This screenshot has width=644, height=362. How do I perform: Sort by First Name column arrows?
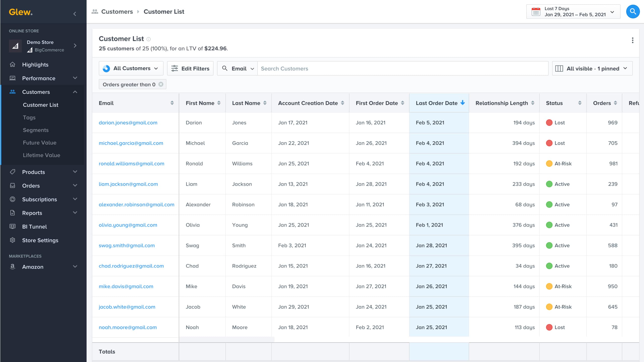click(x=219, y=103)
